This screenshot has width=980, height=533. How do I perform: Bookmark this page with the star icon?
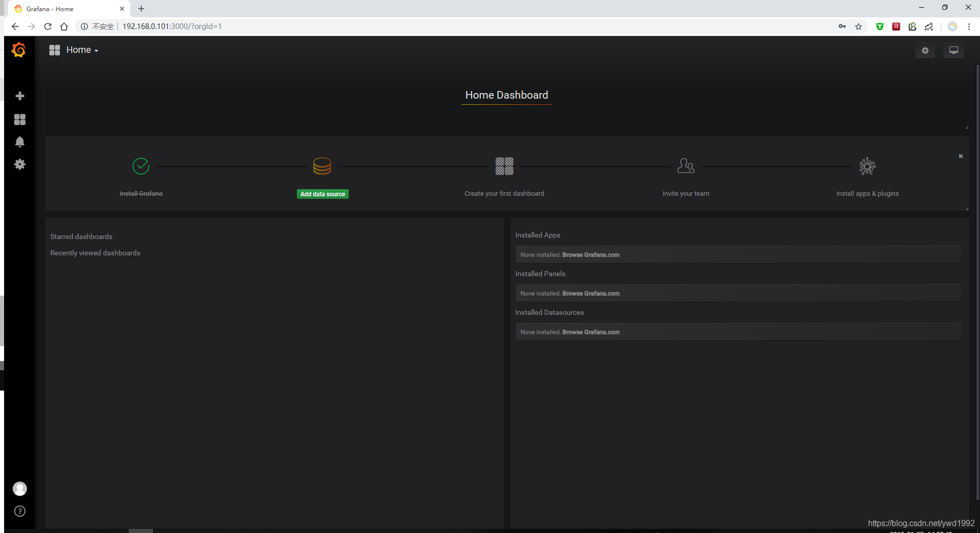click(x=859, y=27)
